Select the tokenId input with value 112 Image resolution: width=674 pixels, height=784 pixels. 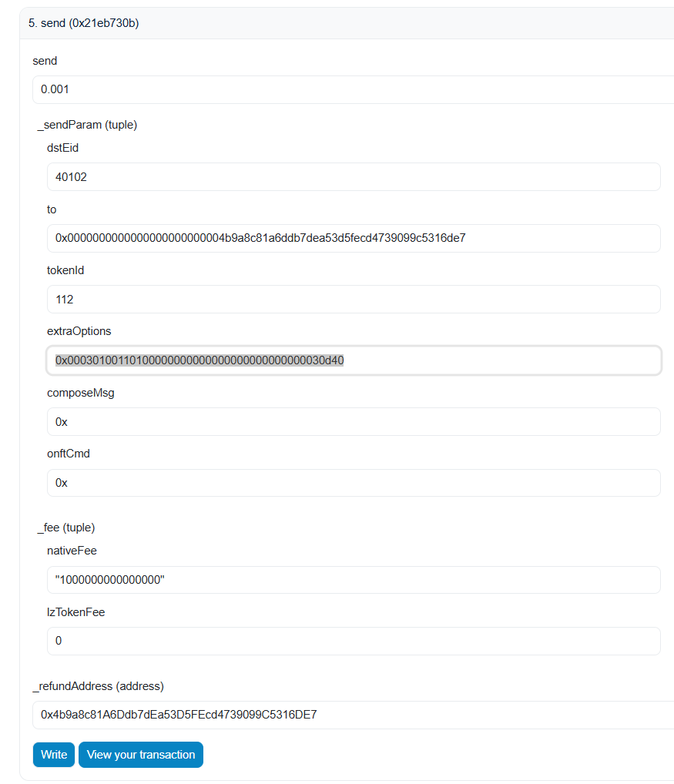coord(353,299)
